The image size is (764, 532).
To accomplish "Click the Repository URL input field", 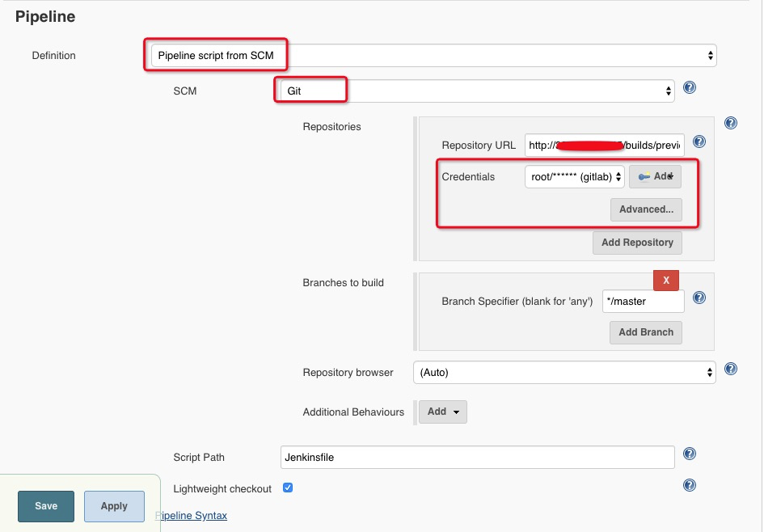I will tap(604, 146).
